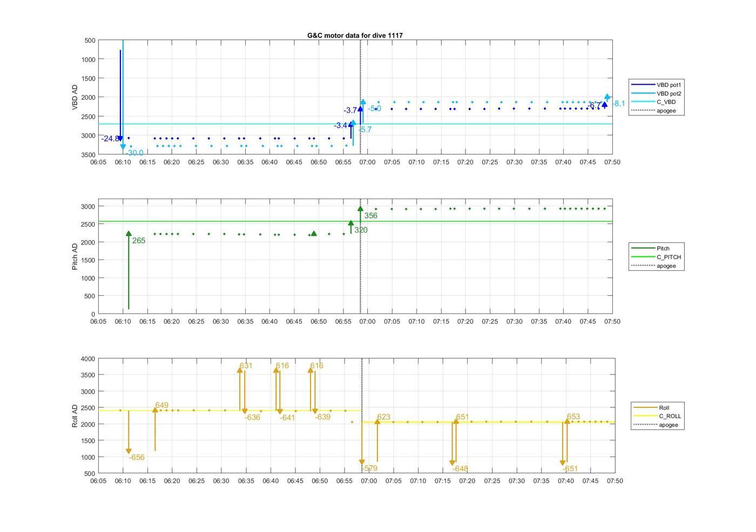Click the plot title 'G&C motor data for dive 1117'

[355, 35]
